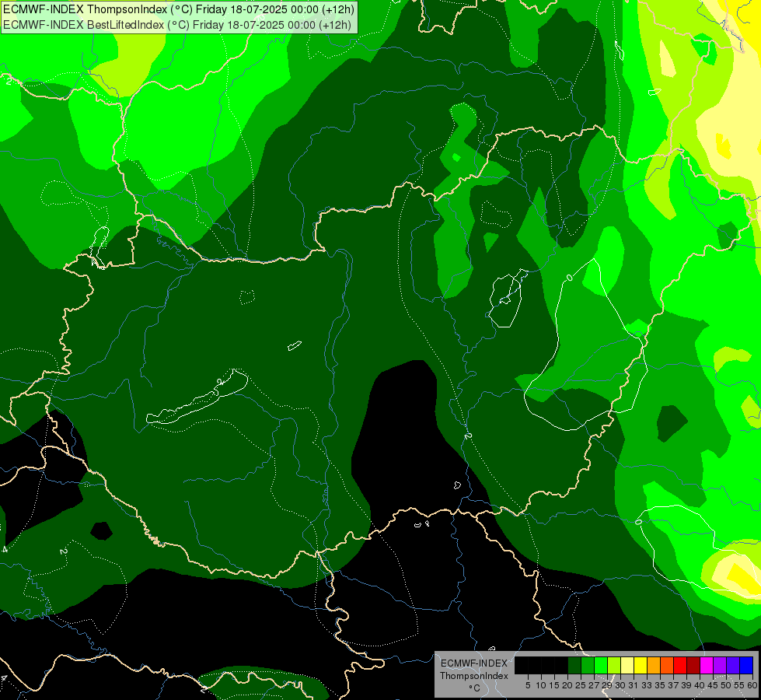The image size is (761, 700).
Task: Pick the violet 50–55 legend swatch
Action: [x=733, y=665]
